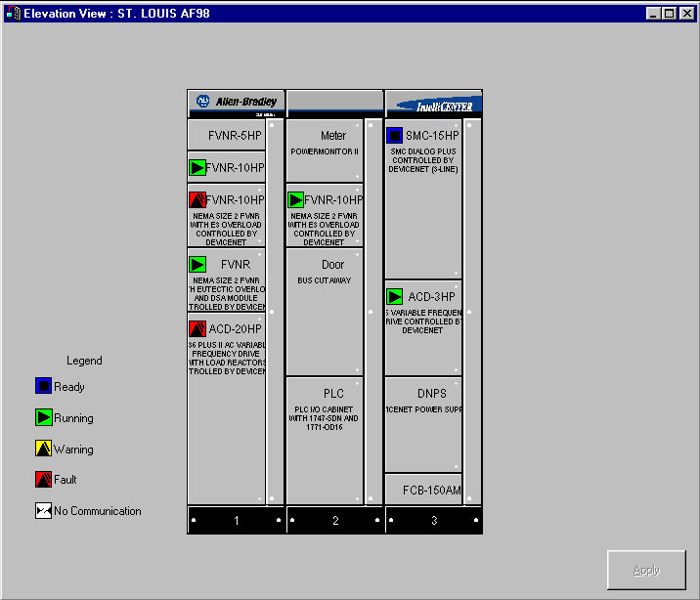
Task: Click section 1 base label
Action: (237, 520)
